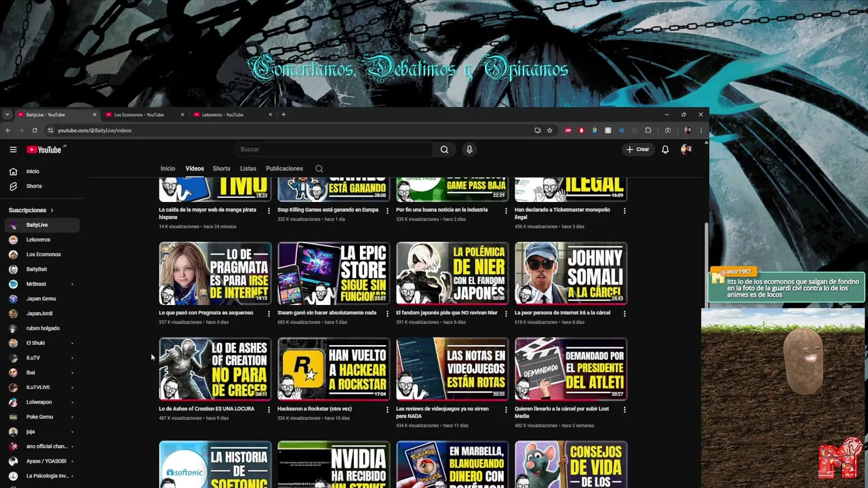The height and width of the screenshot is (488, 868).
Task: Click title 'La caída de la mayor web de manga pirata hispana'
Action: point(208,213)
